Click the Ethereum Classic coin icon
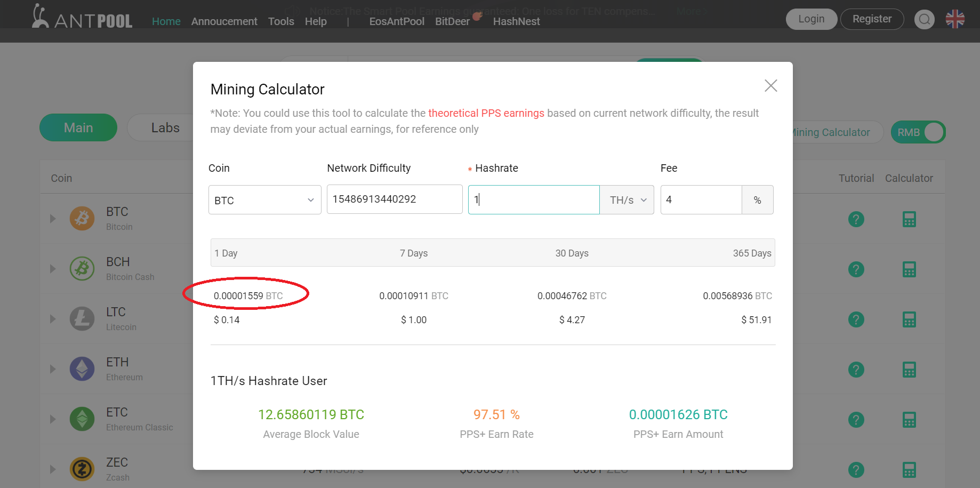The width and height of the screenshot is (980, 488). pyautogui.click(x=82, y=419)
